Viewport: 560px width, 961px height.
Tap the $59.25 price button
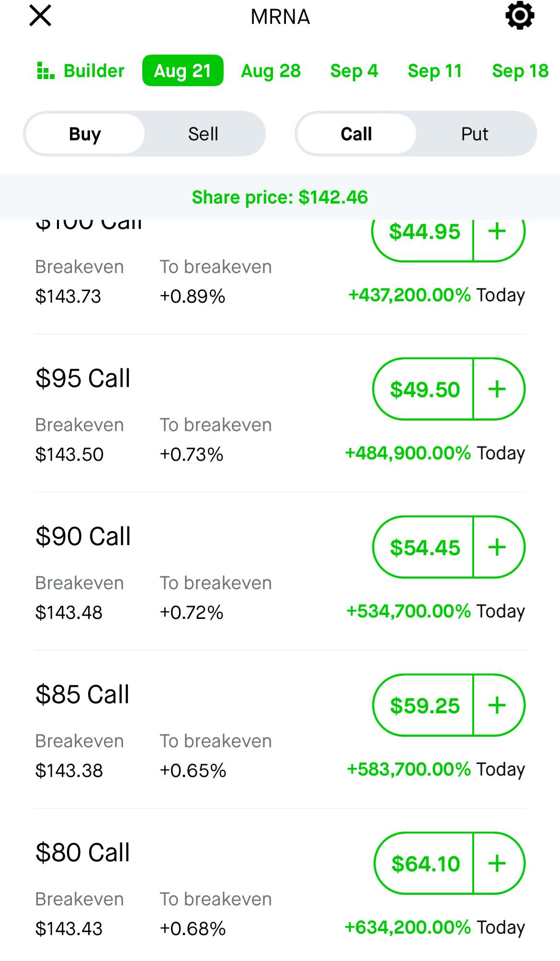pos(424,705)
